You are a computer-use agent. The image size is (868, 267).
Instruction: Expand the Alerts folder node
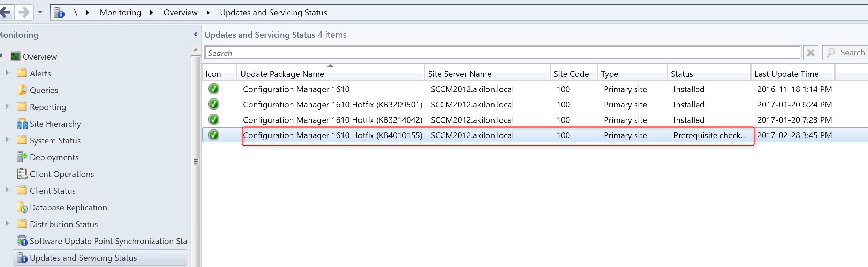click(x=7, y=73)
